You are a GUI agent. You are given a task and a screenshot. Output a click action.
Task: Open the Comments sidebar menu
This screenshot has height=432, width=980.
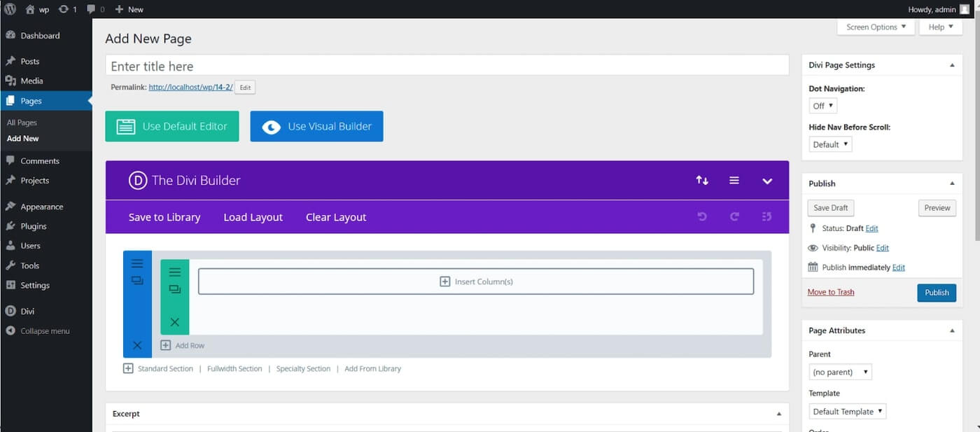tap(40, 161)
